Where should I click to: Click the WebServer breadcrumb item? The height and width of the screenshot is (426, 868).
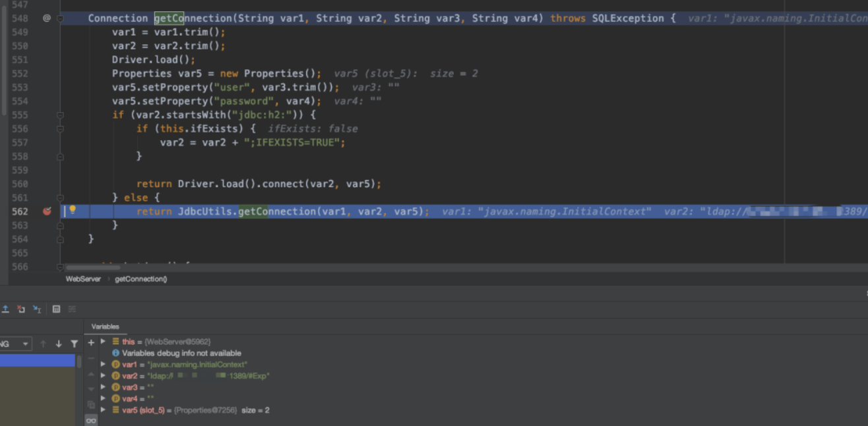[83, 279]
